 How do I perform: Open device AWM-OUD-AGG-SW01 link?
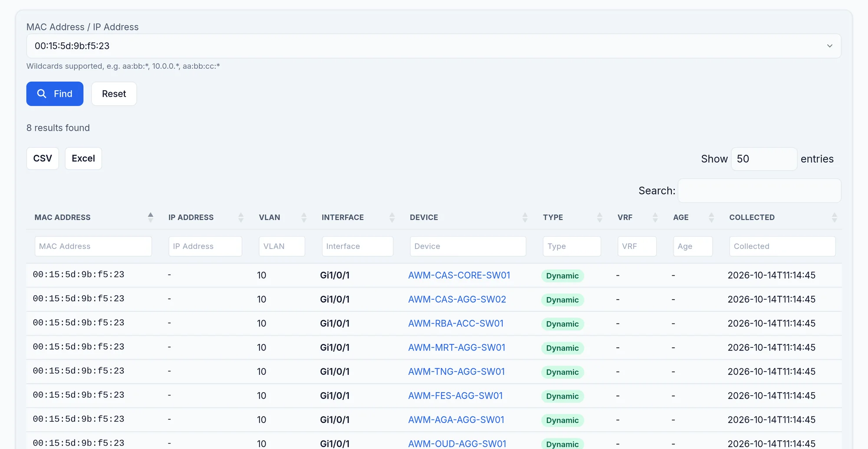(457, 444)
